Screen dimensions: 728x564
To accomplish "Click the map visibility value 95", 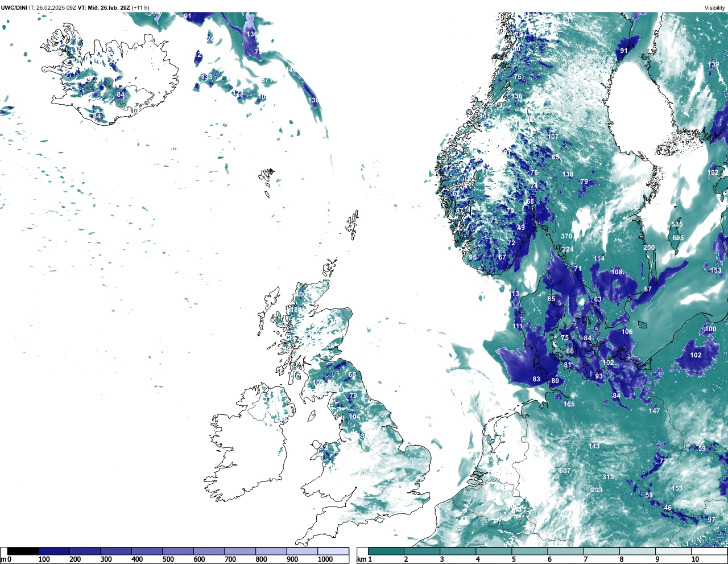I will coord(473,257).
